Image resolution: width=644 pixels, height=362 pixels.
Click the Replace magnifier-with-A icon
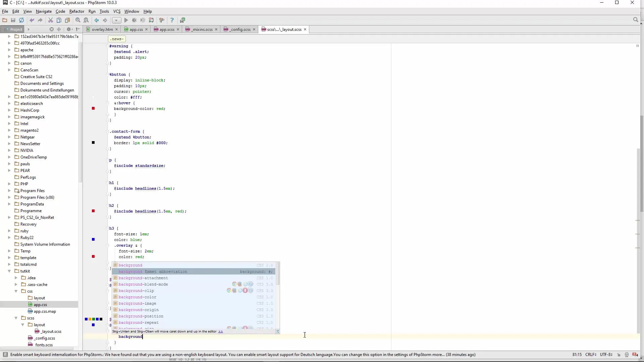pyautogui.click(x=86, y=20)
